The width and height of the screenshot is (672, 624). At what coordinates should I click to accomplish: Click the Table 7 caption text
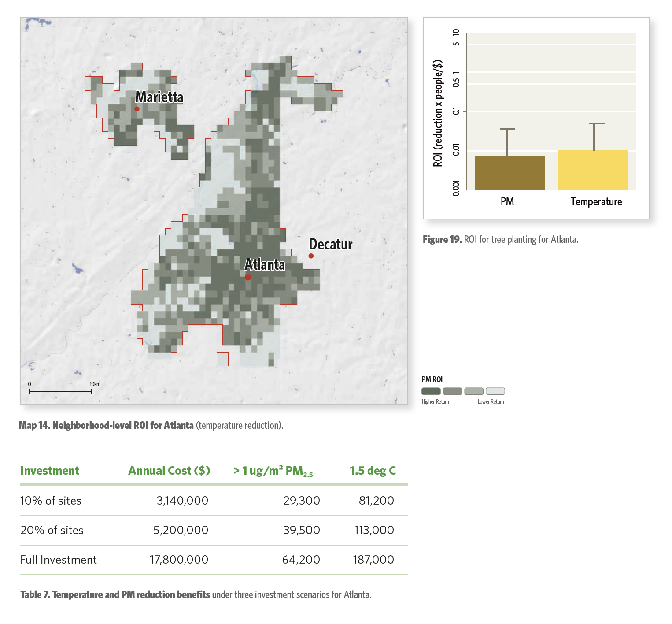coord(196,594)
